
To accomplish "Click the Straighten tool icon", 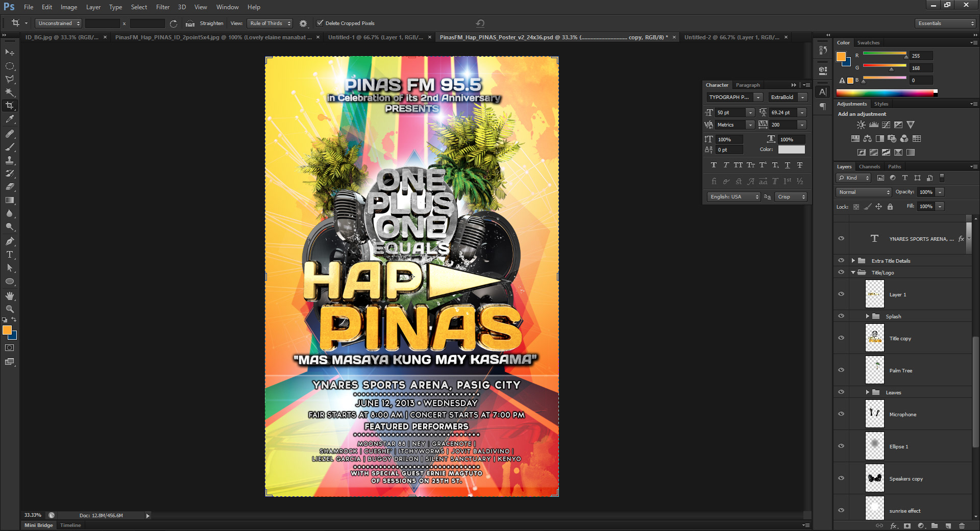I will (190, 23).
